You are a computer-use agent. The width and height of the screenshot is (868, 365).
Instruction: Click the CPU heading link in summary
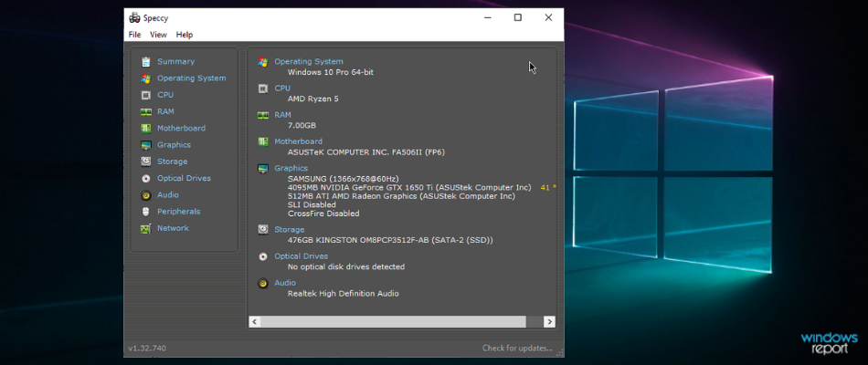point(282,88)
